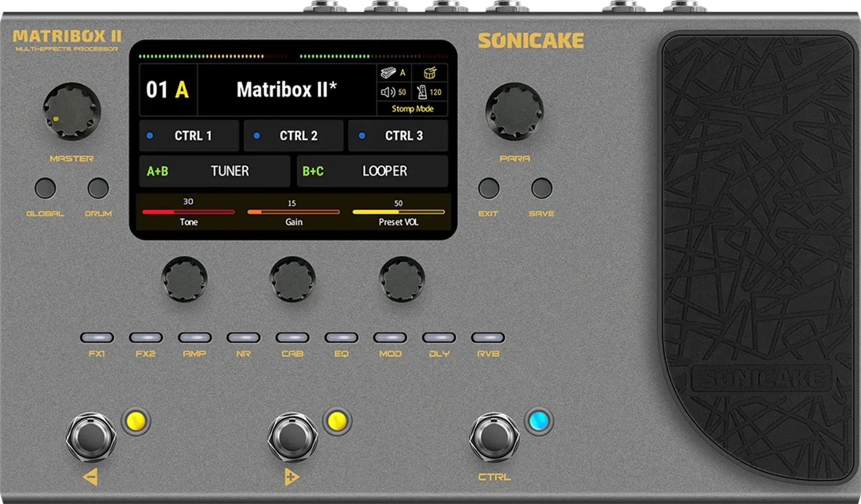Open the A+B TUNER function
This screenshot has width=861, height=504.
pyautogui.click(x=215, y=171)
